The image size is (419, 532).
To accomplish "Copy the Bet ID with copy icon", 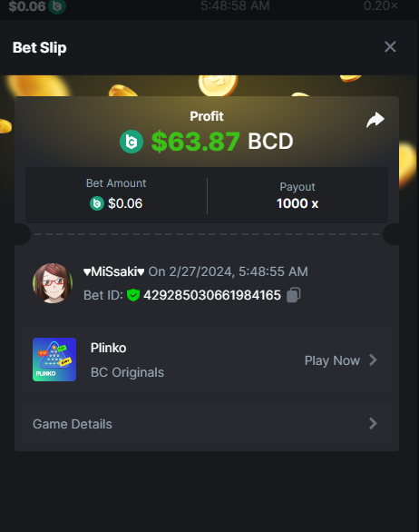I will (293, 295).
